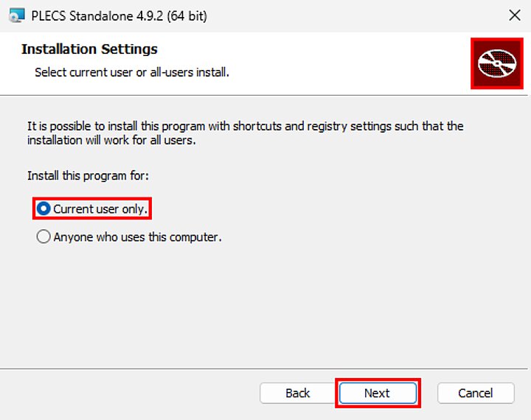
Task: Click the Installation Settings heading
Action: pos(89,49)
